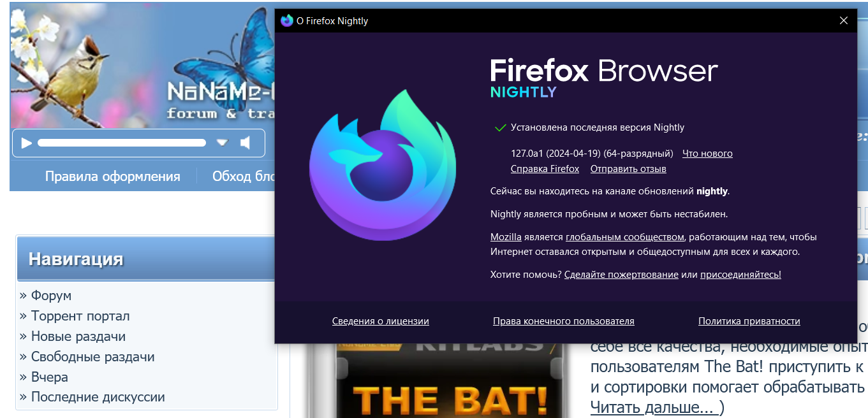Play the audio in the webpage player

point(27,143)
